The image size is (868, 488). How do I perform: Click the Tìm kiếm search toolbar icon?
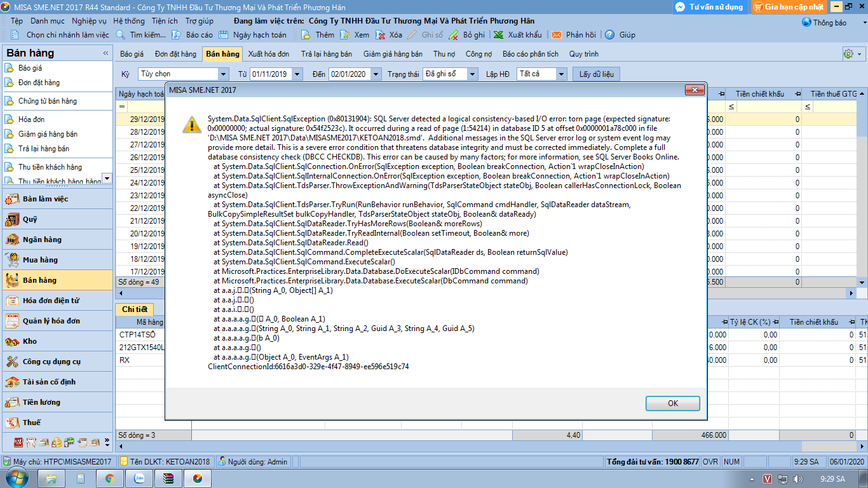coord(121,35)
